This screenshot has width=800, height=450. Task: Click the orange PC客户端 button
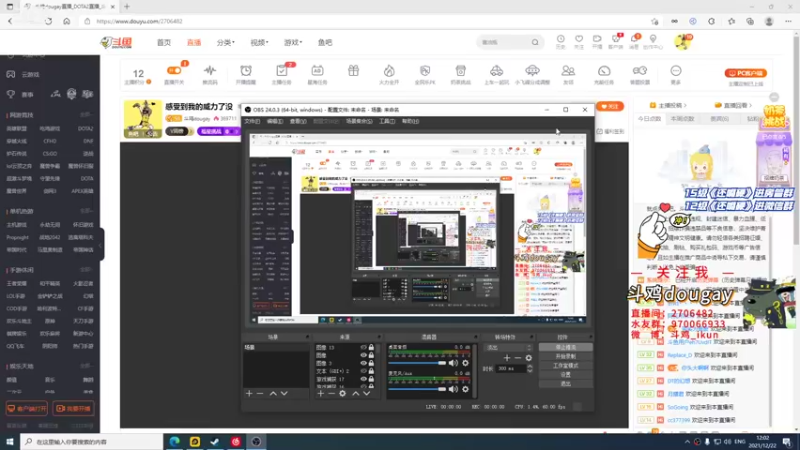[x=745, y=73]
